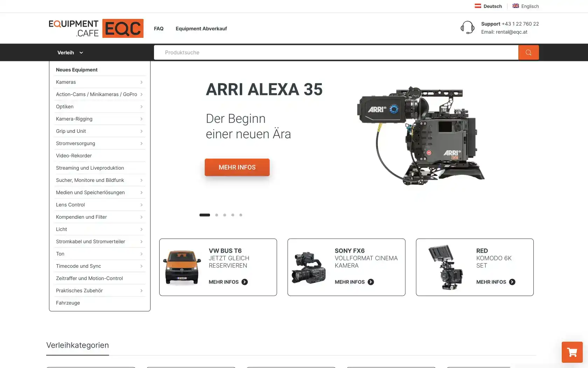Click arrow icon on Sony FX6 card

click(371, 282)
